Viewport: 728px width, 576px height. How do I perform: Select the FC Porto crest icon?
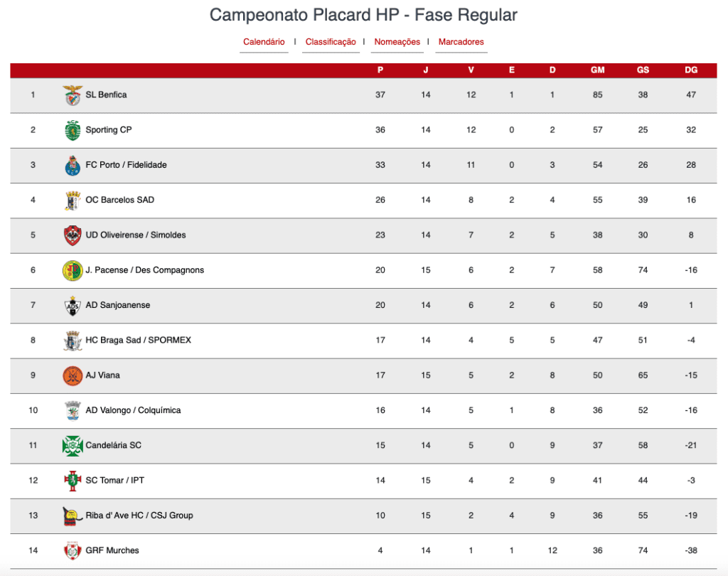(73, 166)
